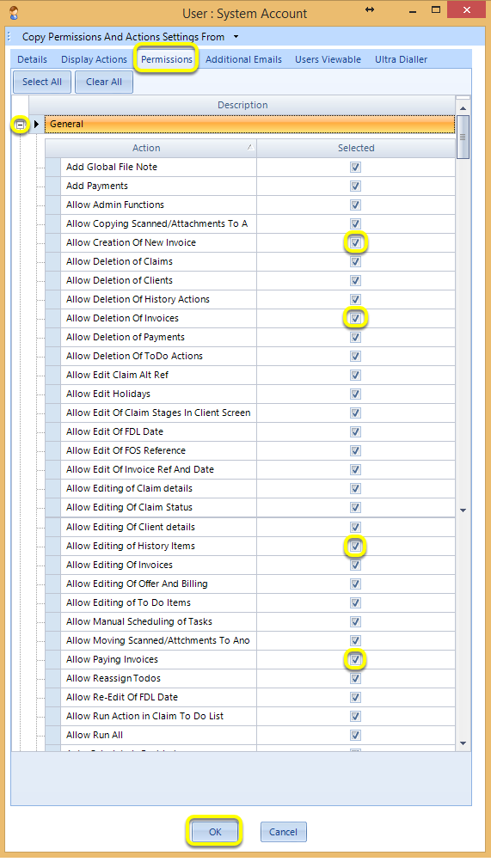
Task: Click the Description column header
Action: (242, 105)
